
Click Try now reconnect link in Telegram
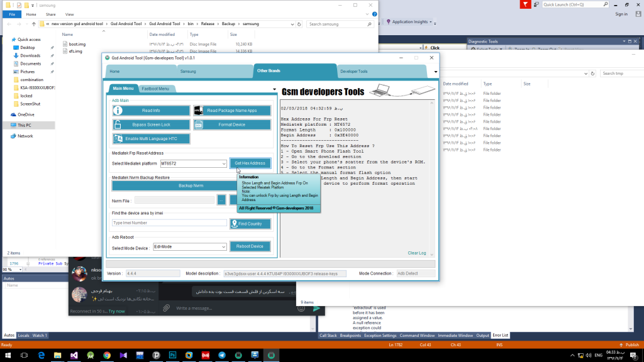116,311
